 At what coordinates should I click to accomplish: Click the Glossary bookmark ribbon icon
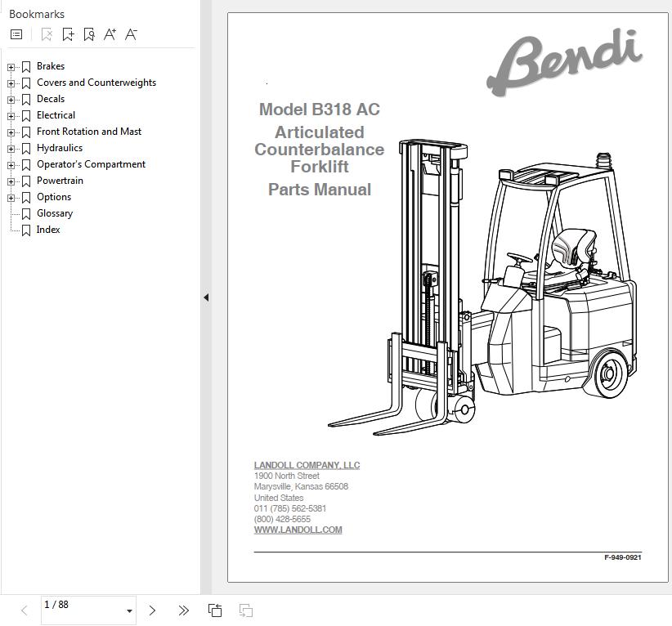click(26, 214)
